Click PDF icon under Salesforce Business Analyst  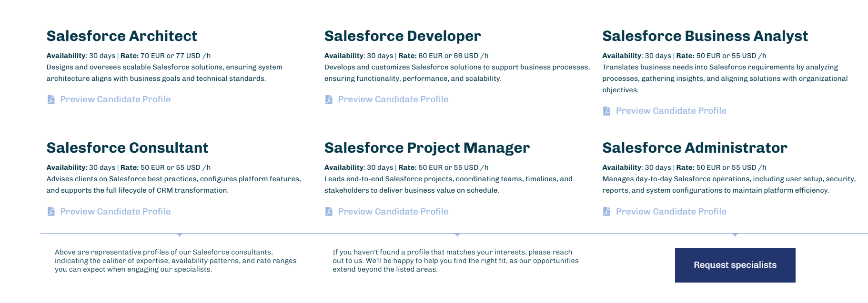click(606, 111)
